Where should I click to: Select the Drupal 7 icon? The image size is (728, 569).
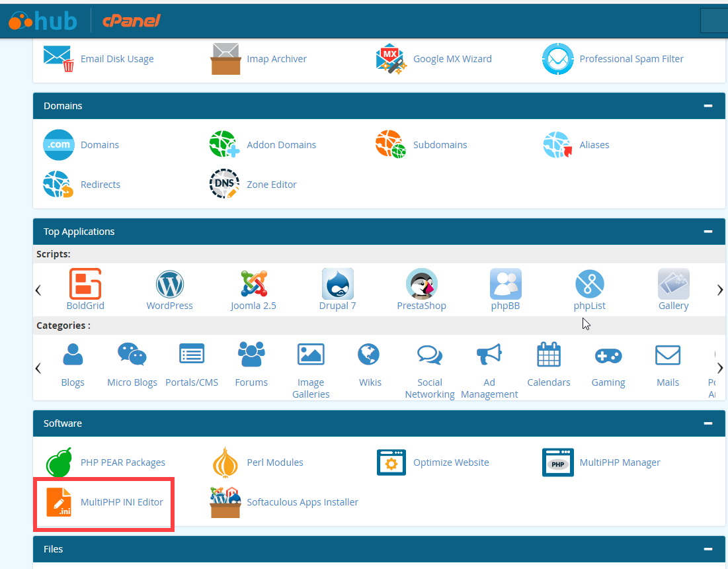337,284
